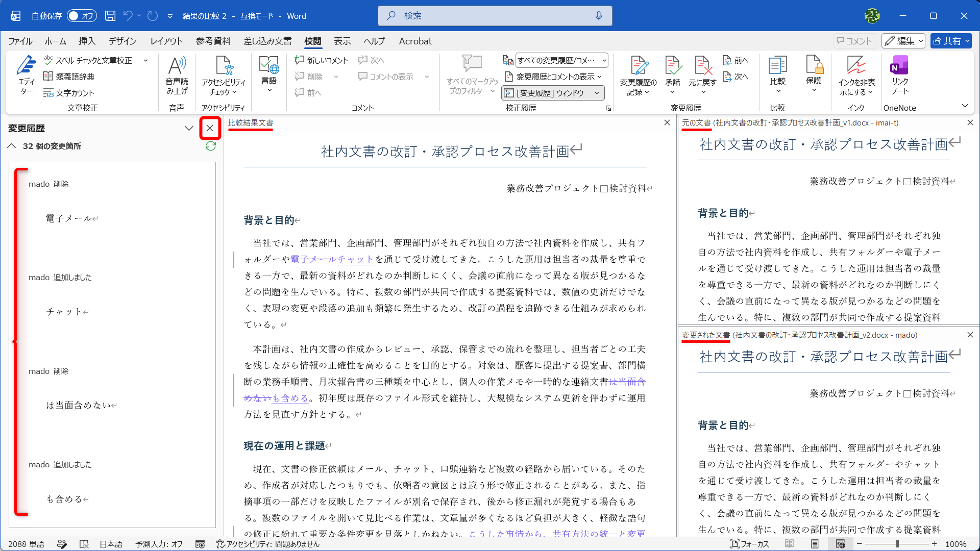Click 新しいコメント to add a comment

tap(322, 60)
